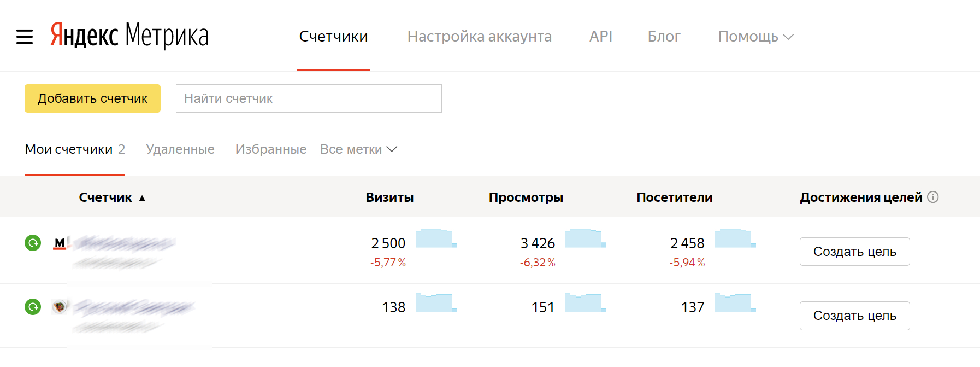Viewport: 980px width, 367px height.
Task: Click green refresh status icon of second counter
Action: pyautogui.click(x=33, y=307)
